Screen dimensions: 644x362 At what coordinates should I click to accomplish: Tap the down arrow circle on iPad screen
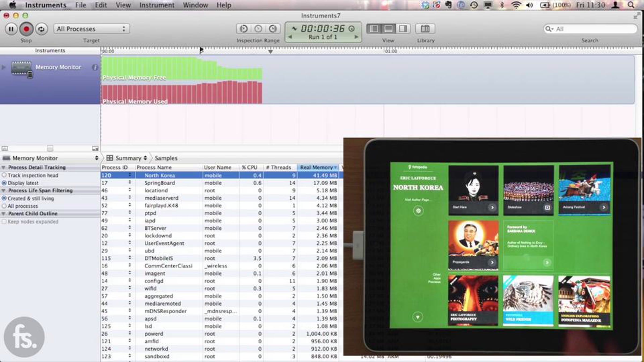418,317
